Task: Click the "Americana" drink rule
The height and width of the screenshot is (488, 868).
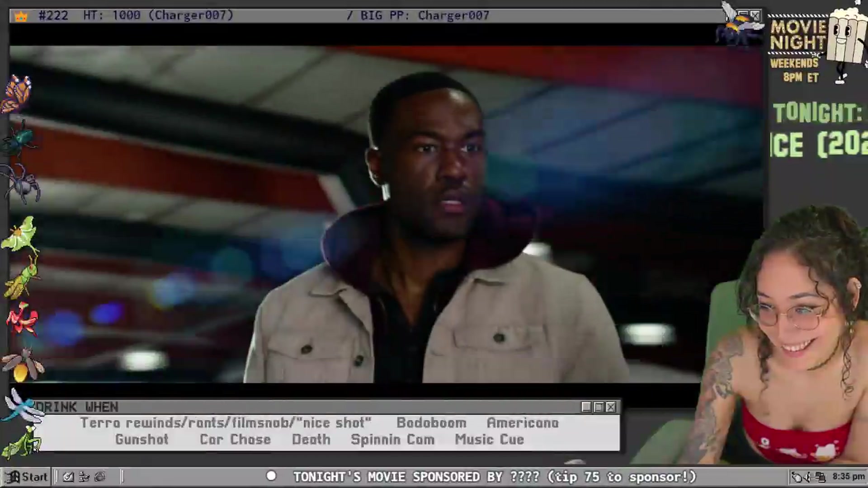Action: click(523, 422)
